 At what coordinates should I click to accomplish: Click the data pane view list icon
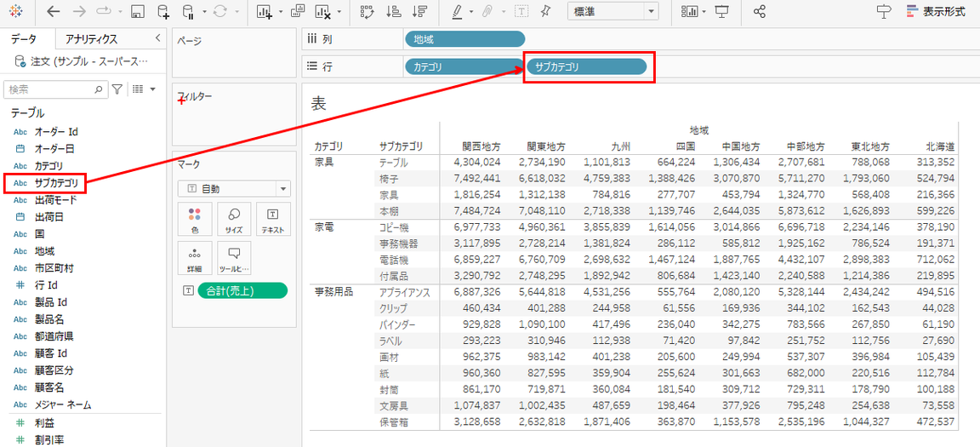coord(138,89)
